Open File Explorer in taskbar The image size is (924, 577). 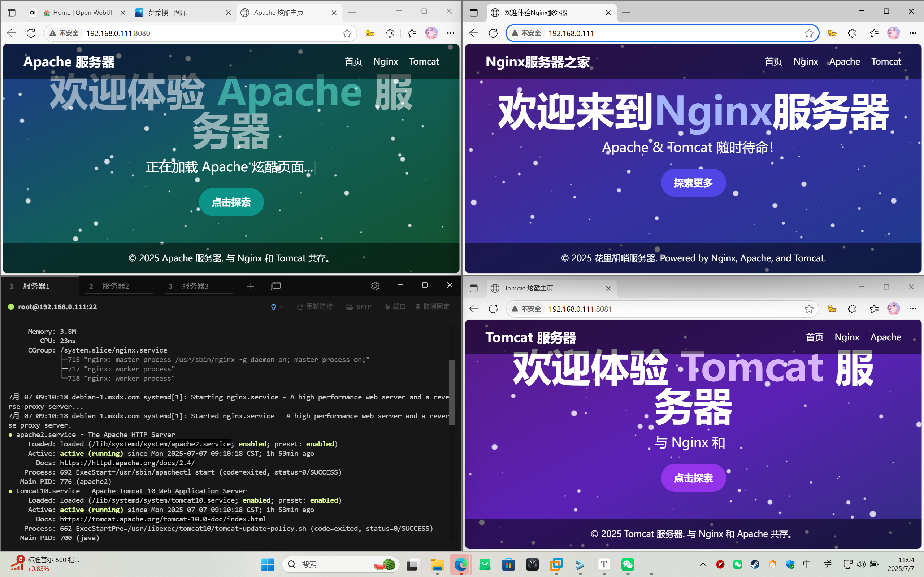437,564
